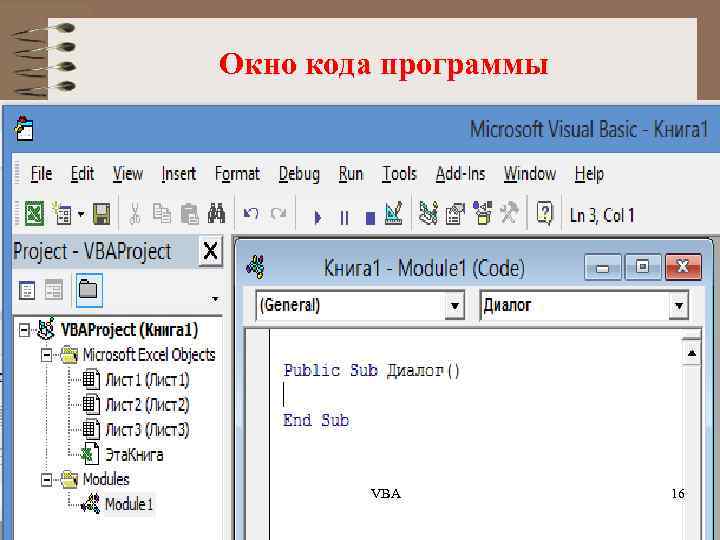Click the Break pause icon
720x540 pixels.
[x=344, y=217]
